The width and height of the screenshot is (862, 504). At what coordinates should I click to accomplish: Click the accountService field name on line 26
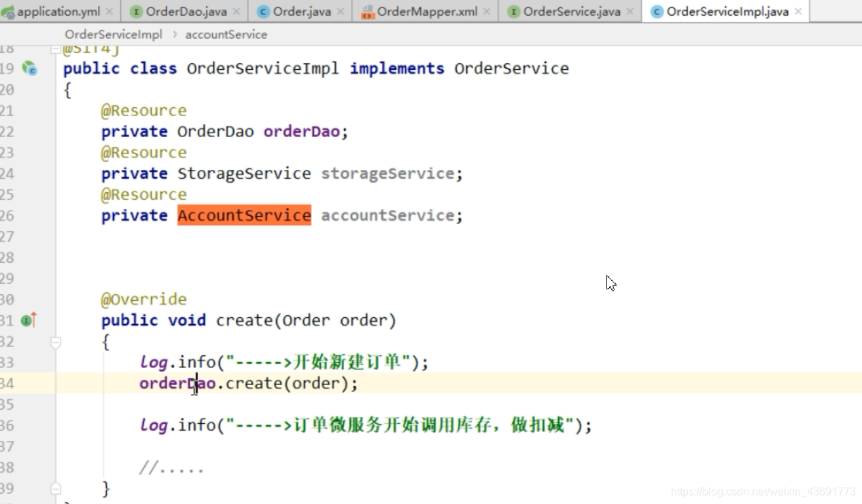click(387, 215)
